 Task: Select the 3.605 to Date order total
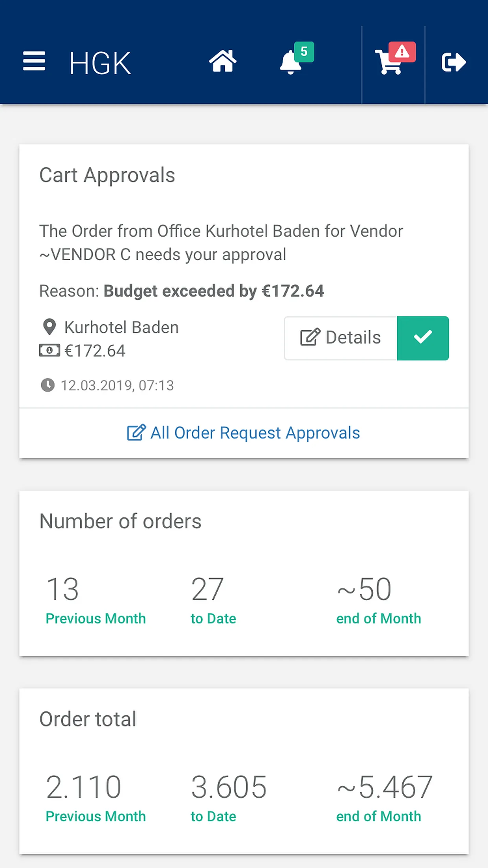tap(229, 798)
